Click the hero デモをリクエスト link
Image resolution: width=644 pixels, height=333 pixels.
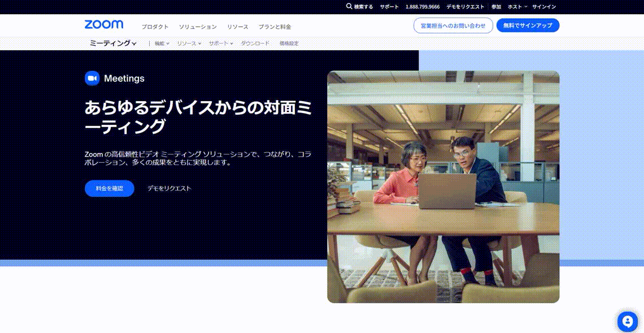pos(169,188)
